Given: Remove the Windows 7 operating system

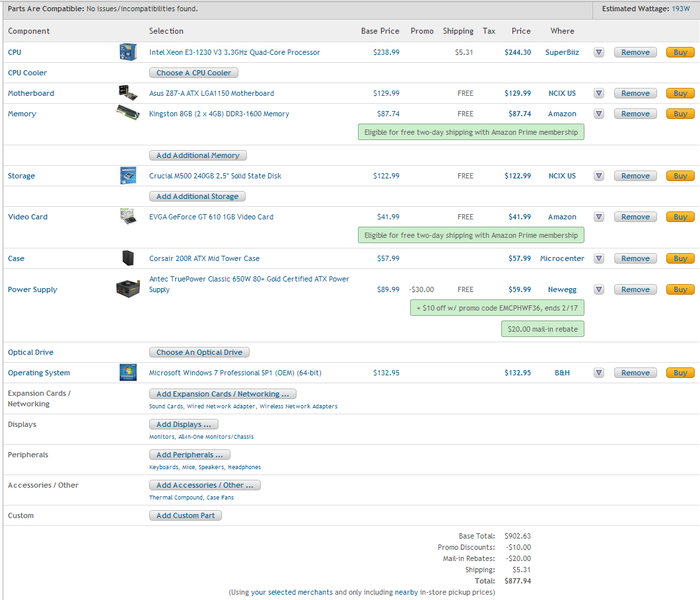Looking at the screenshot, I should click(x=635, y=373).
